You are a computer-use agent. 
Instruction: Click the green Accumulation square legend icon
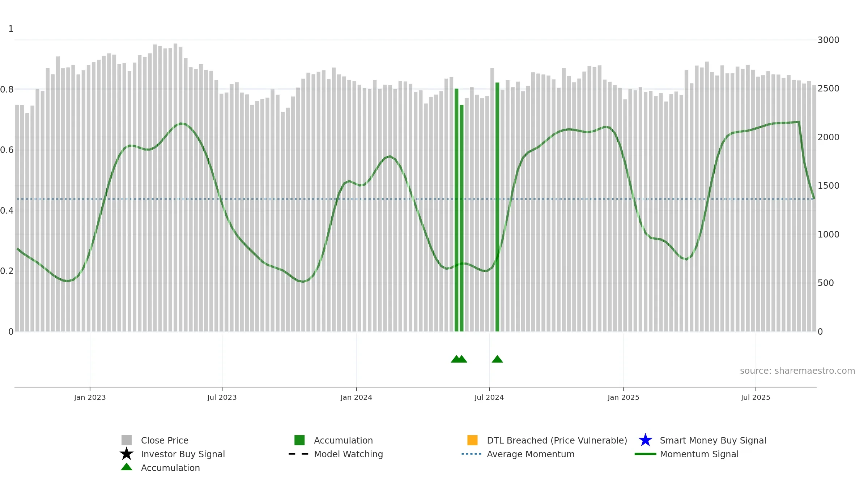tap(299, 440)
